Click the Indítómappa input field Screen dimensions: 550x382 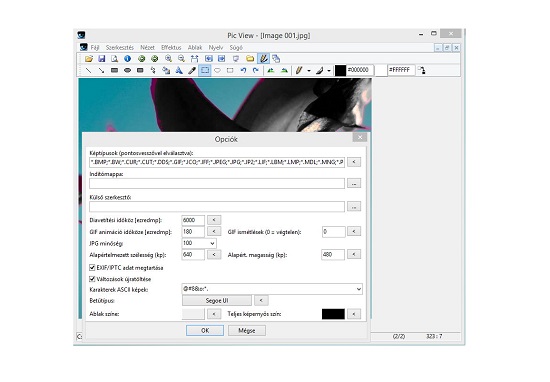coord(217,183)
